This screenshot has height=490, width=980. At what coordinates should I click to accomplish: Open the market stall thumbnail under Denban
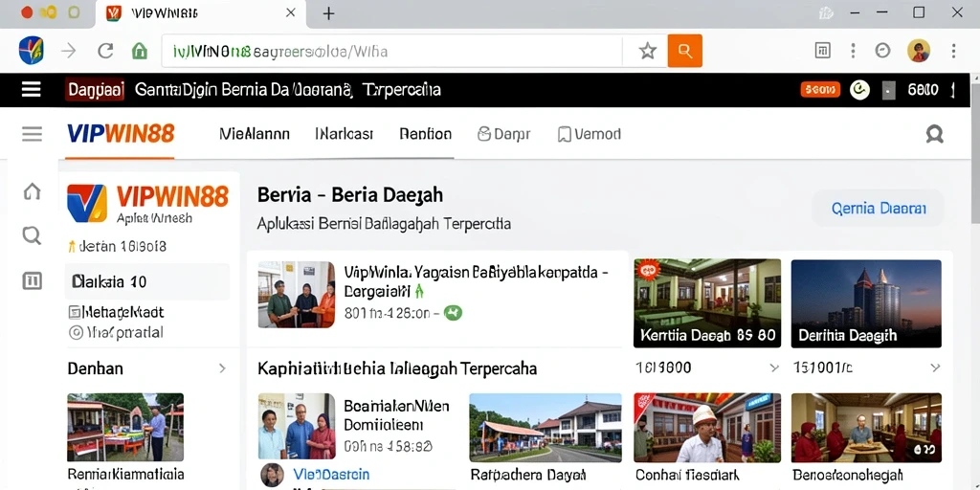tap(125, 427)
